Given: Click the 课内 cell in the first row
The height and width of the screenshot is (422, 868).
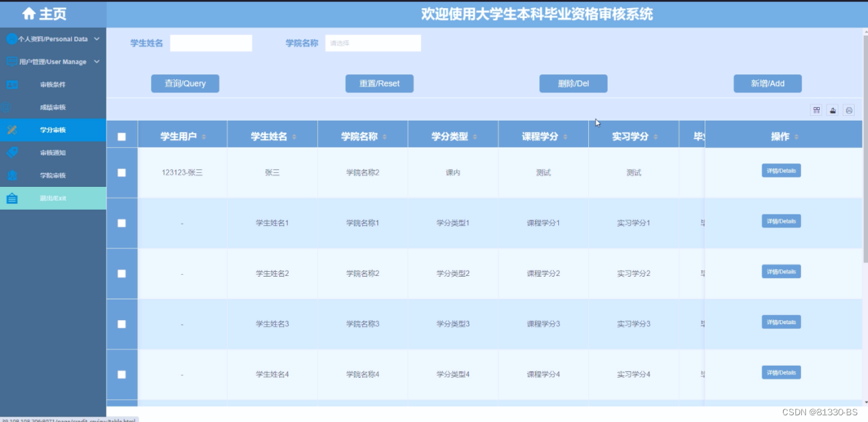Looking at the screenshot, I should pos(453,172).
